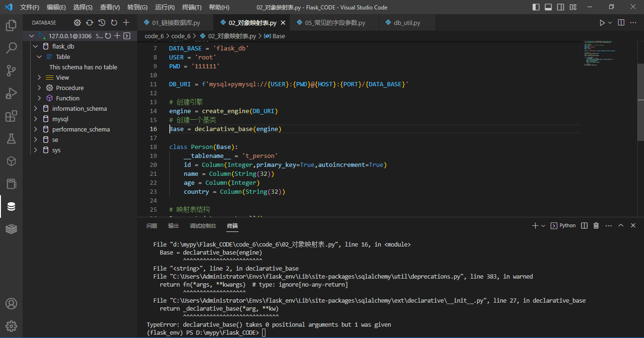
Task: Open the 选择(S) menu
Action: (x=83, y=7)
